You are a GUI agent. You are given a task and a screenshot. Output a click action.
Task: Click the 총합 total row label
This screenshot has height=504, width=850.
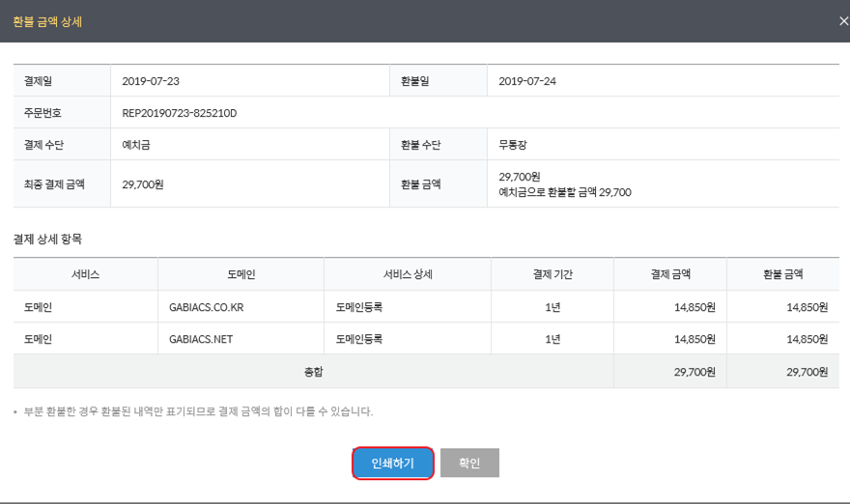(313, 371)
